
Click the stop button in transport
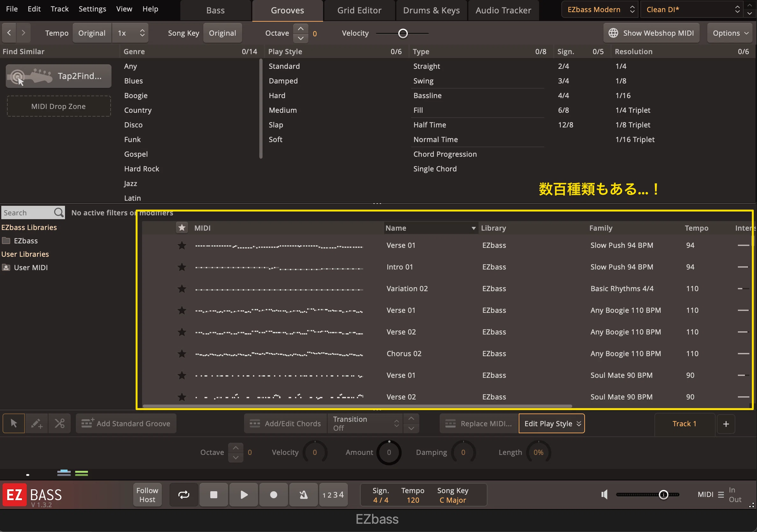(x=214, y=495)
